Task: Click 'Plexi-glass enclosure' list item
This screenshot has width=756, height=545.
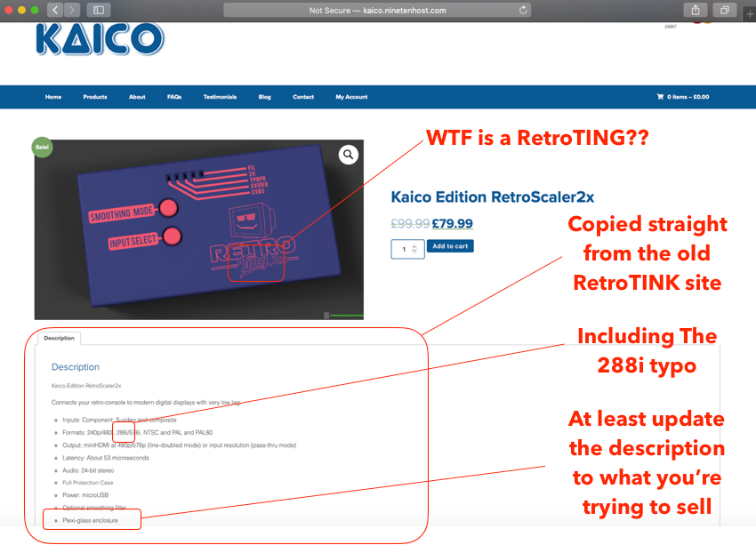Action: click(90, 520)
